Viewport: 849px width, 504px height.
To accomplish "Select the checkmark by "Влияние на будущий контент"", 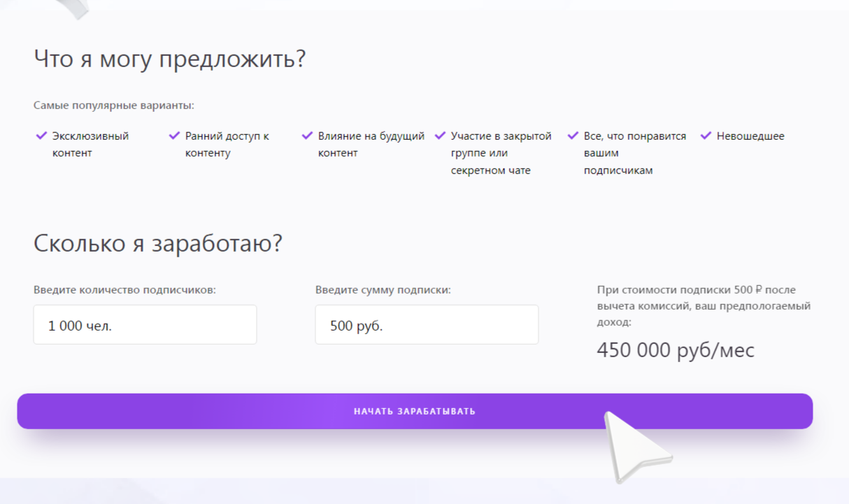I will coord(307,136).
